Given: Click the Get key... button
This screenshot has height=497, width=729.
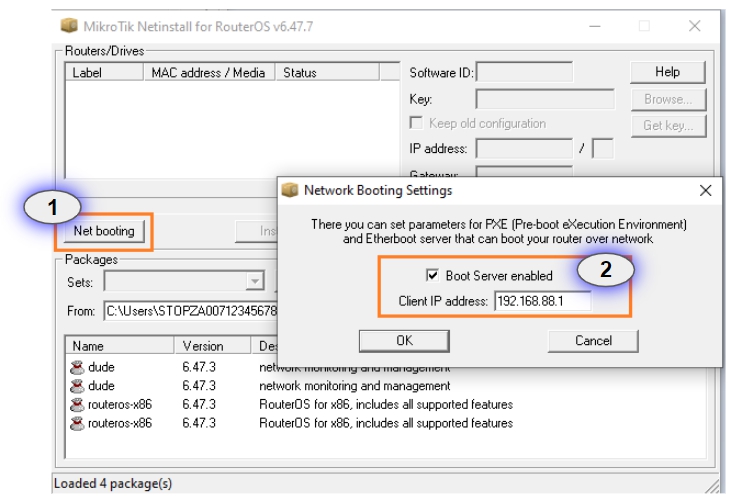Looking at the screenshot, I should click(x=668, y=126).
